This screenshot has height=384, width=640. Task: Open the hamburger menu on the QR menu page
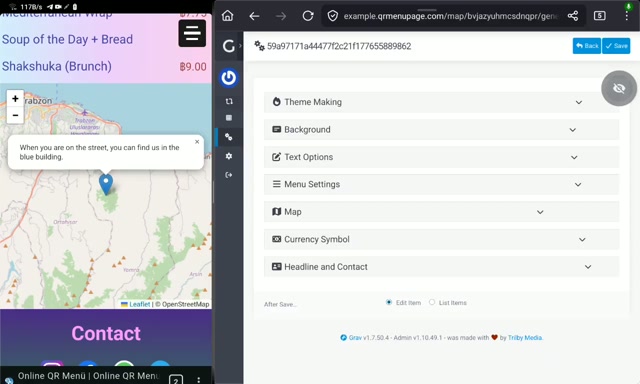coord(192,33)
